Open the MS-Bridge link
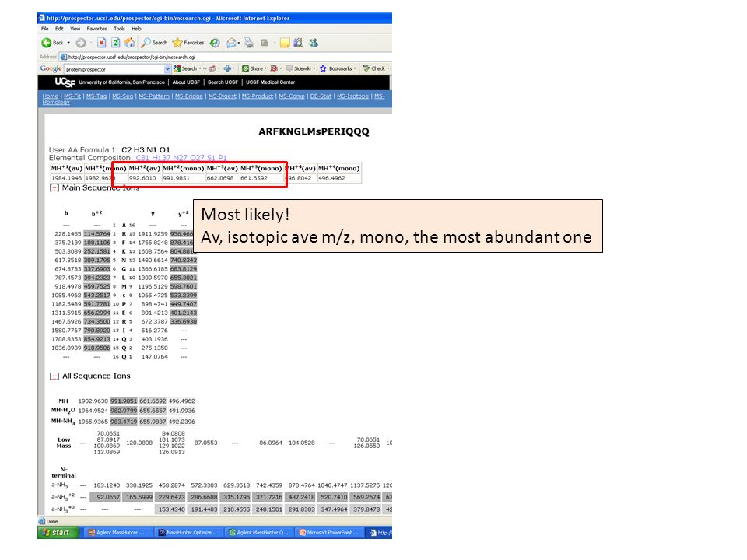747x560 pixels. (x=188, y=96)
